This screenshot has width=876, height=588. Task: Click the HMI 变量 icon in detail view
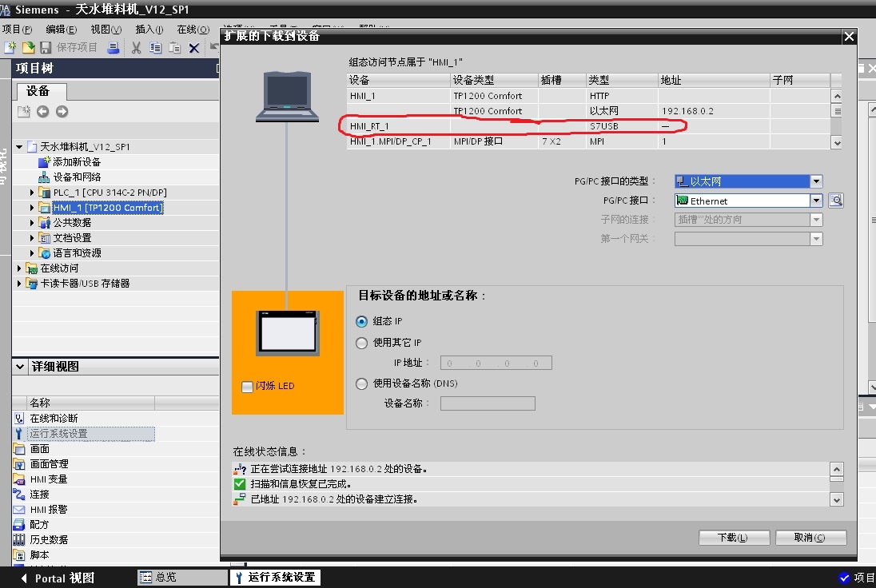[19, 479]
